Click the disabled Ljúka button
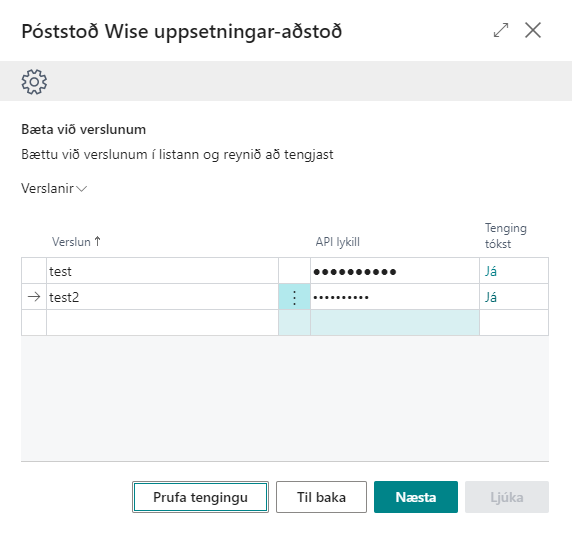This screenshot has height=533, width=572. click(x=507, y=497)
